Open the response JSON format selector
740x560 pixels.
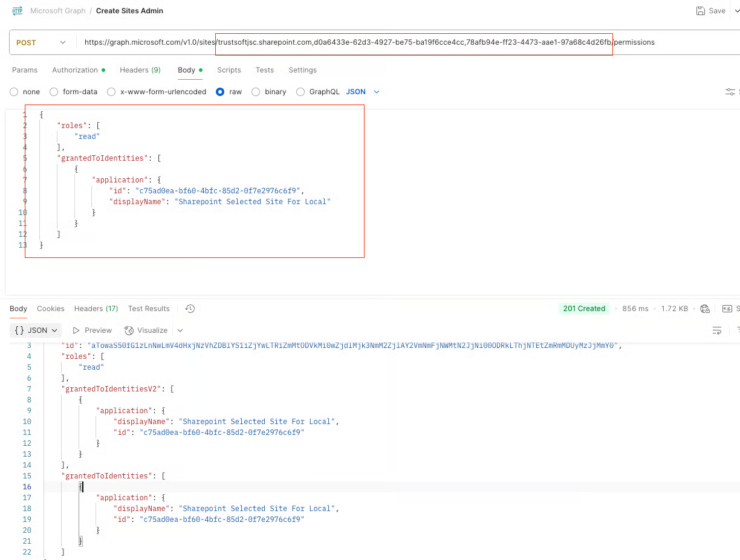(x=36, y=330)
